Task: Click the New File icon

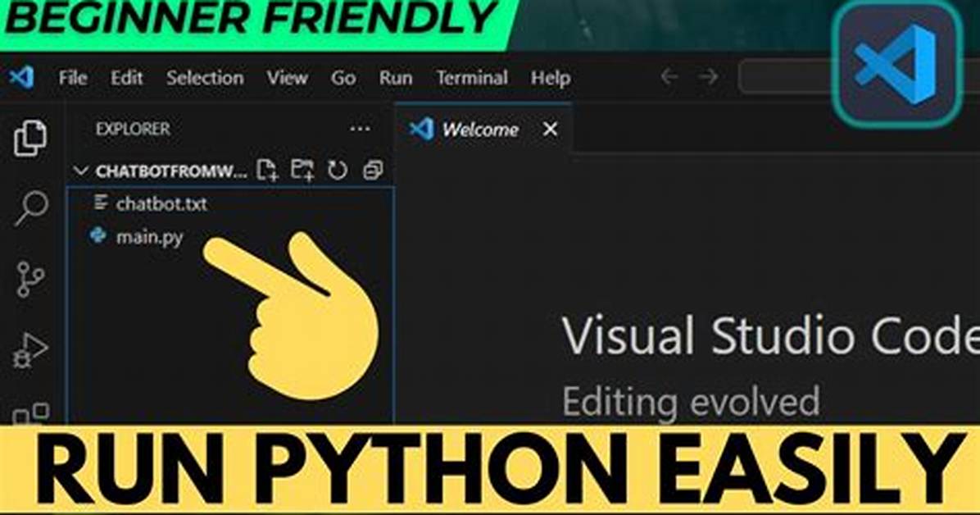Action: (267, 171)
